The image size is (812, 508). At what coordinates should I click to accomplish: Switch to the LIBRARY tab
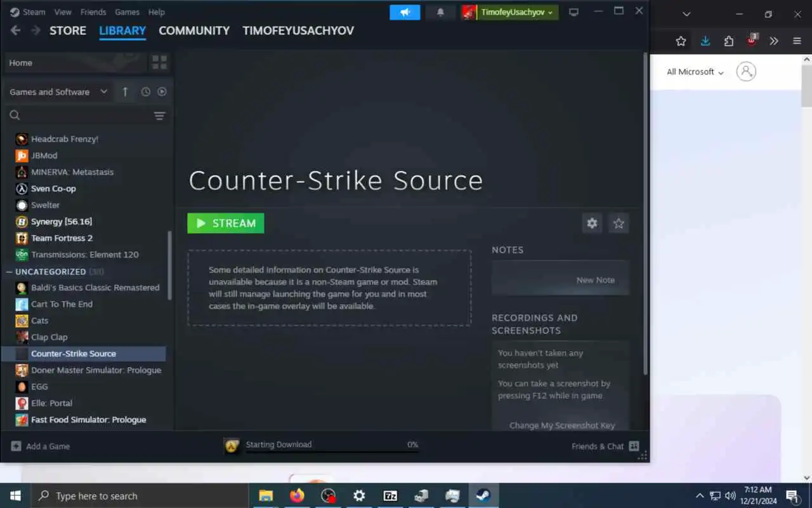122,30
